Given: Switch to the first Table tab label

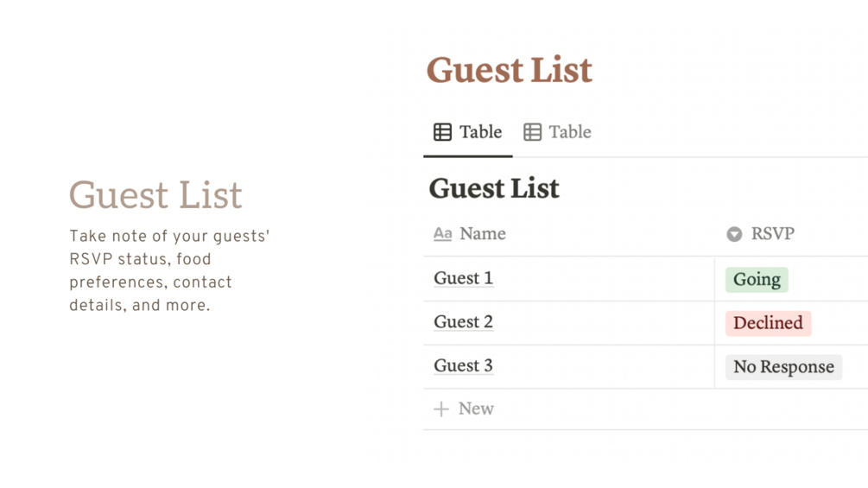Looking at the screenshot, I should coord(480,132).
